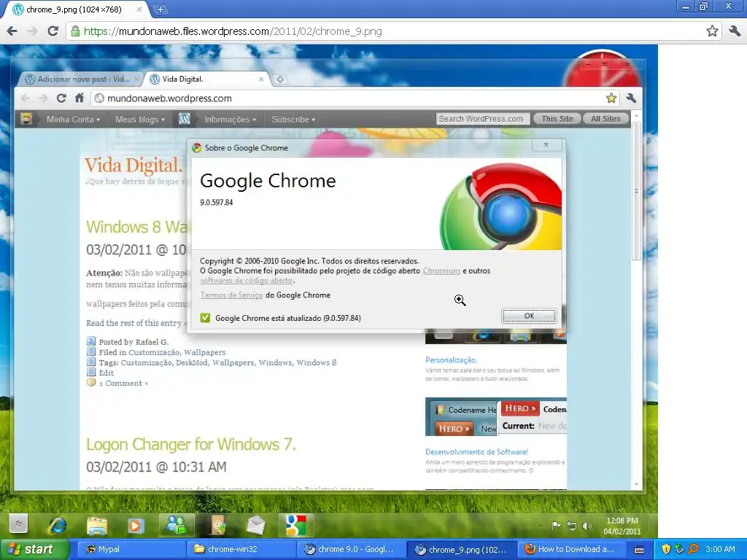Click the wrench settings icon in outer Chrome

tap(735, 31)
